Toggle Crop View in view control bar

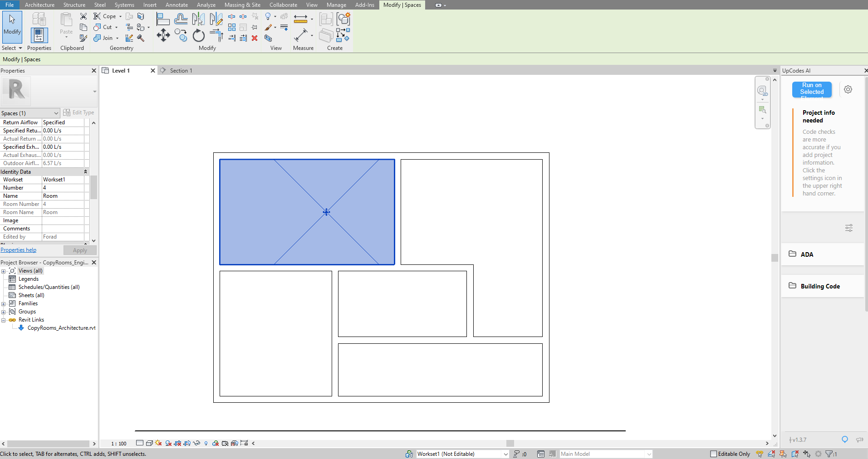pyautogui.click(x=177, y=443)
